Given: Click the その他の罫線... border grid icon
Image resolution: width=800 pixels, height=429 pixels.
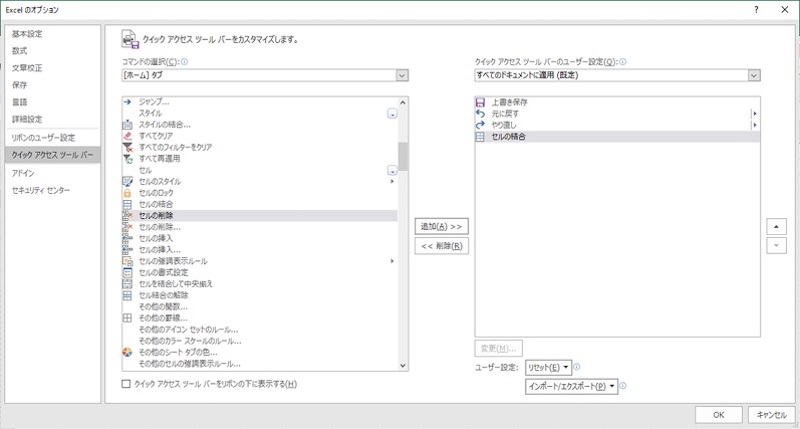Looking at the screenshot, I should pyautogui.click(x=128, y=318).
